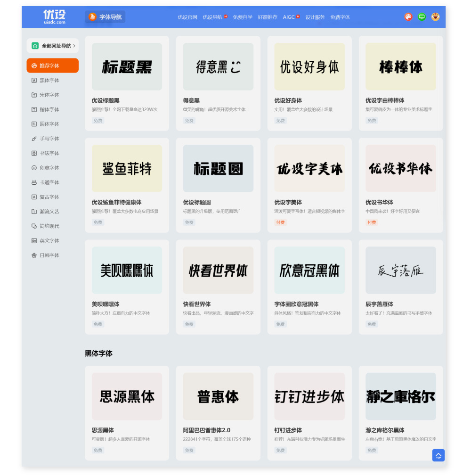Click the 优设 uisdc.com logo
Viewport: 471px width, 476px height.
pos(54,16)
